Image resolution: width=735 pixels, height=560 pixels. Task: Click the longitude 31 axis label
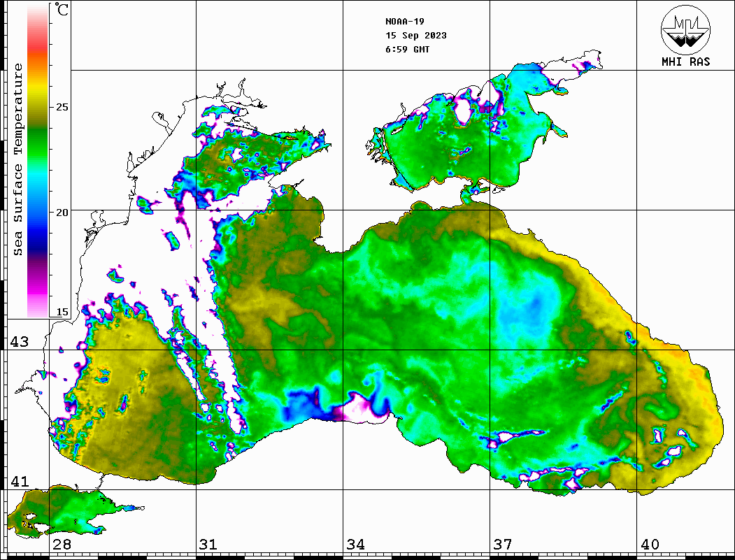208,545
